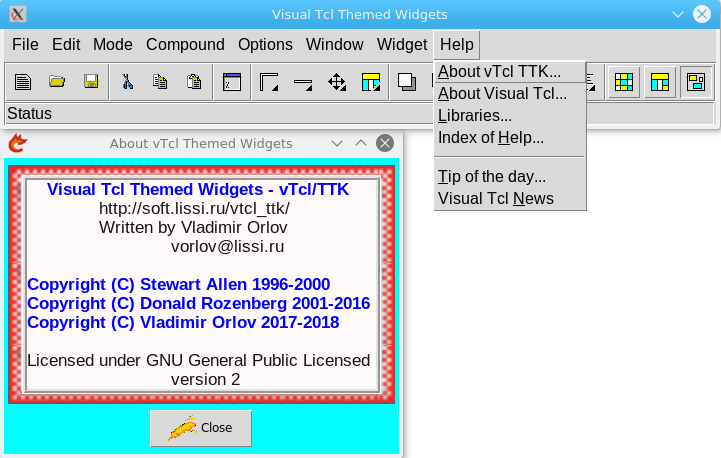This screenshot has width=721, height=458.
Task: Collapse the About dialog using down chevron
Action: coord(337,143)
